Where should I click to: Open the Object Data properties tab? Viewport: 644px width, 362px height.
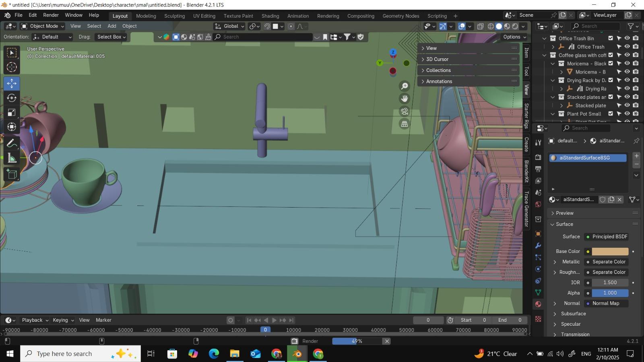(538, 292)
